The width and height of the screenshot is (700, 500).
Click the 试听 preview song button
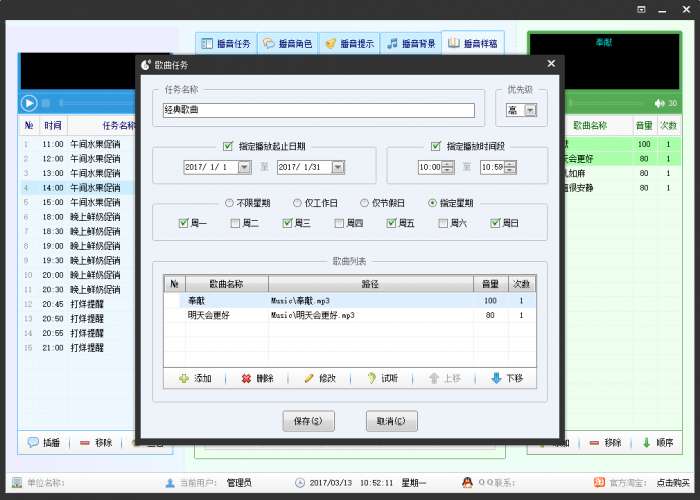click(x=382, y=378)
